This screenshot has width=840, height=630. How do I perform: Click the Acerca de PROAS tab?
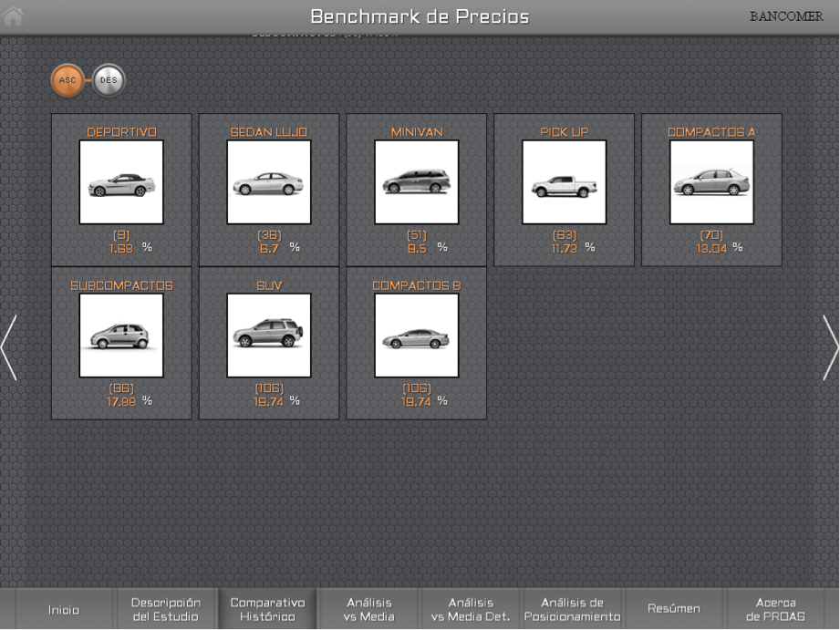[x=775, y=609]
